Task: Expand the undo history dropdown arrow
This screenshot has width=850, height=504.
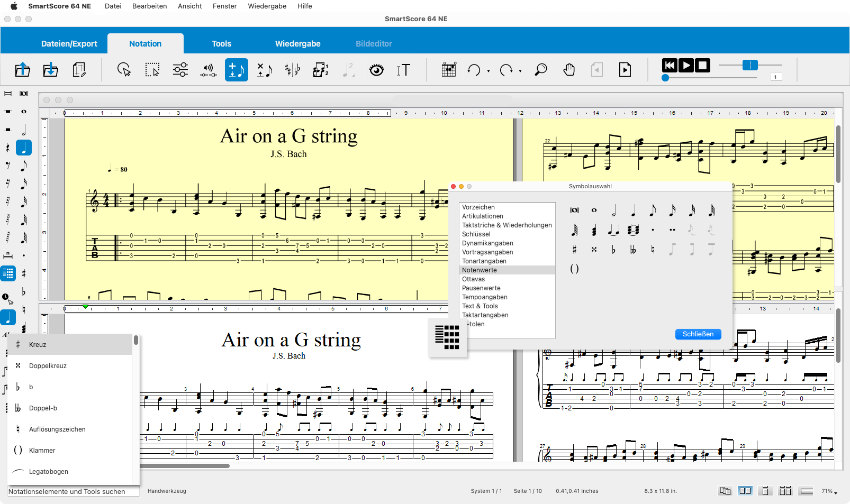Action: tap(489, 71)
